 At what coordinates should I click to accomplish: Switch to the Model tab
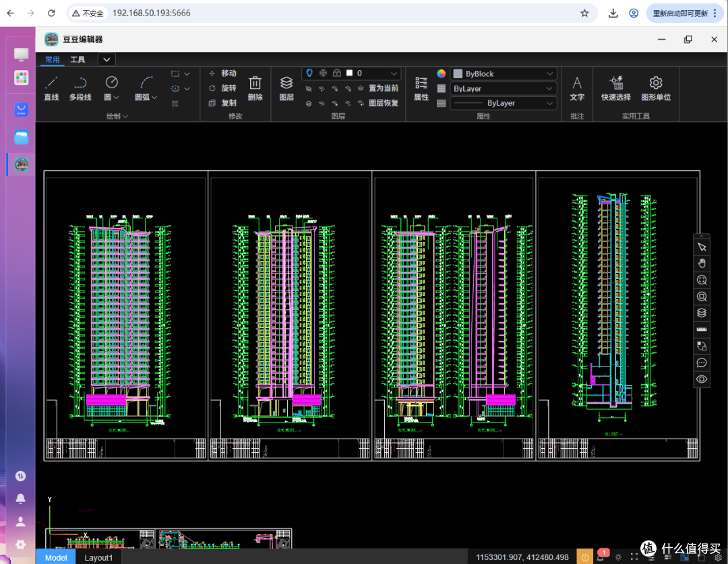pyautogui.click(x=56, y=557)
